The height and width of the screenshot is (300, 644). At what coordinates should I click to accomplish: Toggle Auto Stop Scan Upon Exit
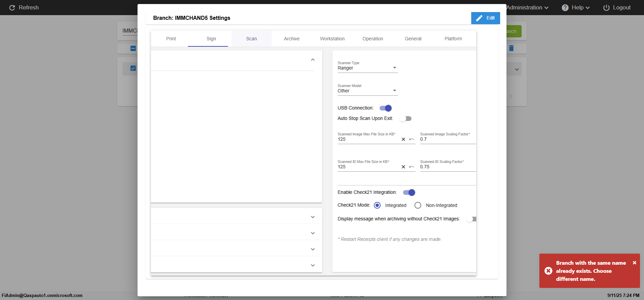(406, 119)
